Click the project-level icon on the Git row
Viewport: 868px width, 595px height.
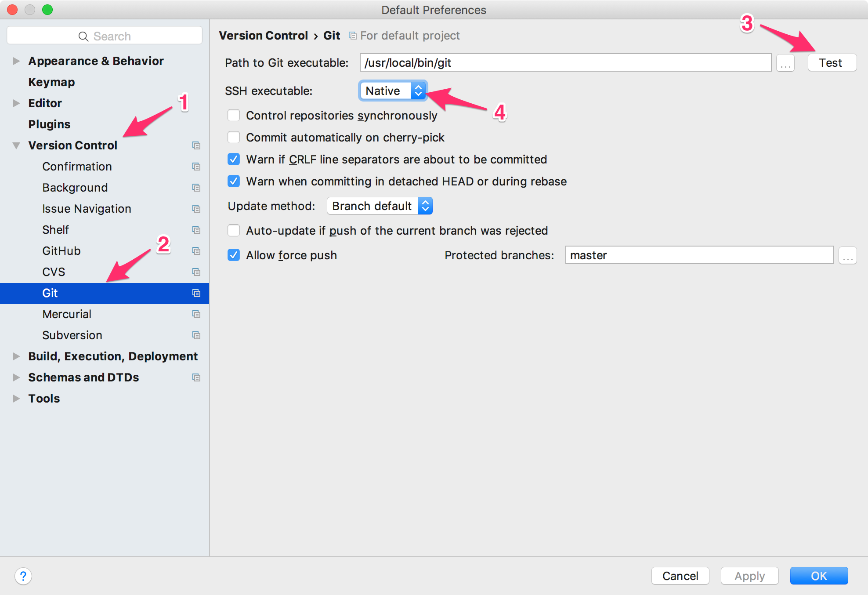[x=196, y=293]
